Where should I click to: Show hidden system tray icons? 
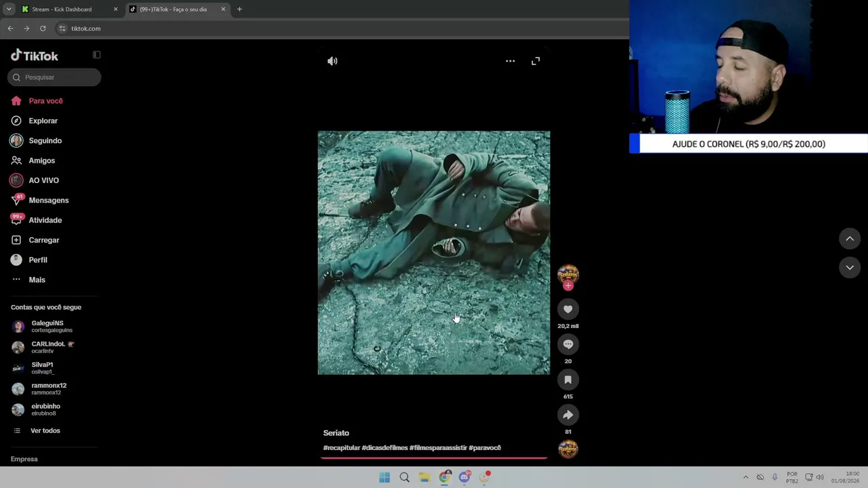746,477
